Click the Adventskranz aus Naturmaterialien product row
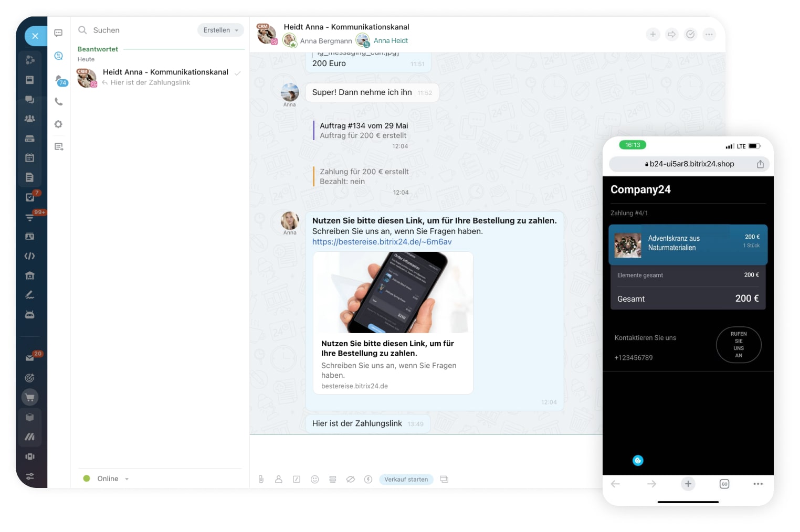 (688, 244)
